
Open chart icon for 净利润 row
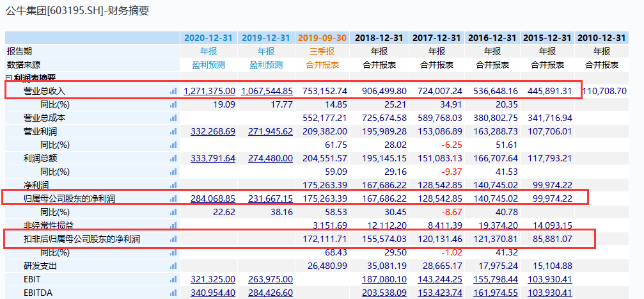(173, 185)
